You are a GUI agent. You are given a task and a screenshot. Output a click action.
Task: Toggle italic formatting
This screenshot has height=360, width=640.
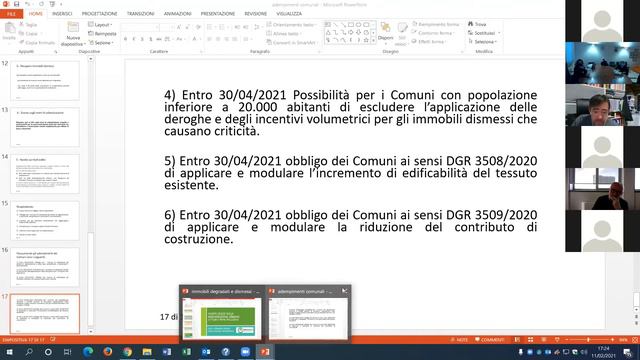click(134, 39)
